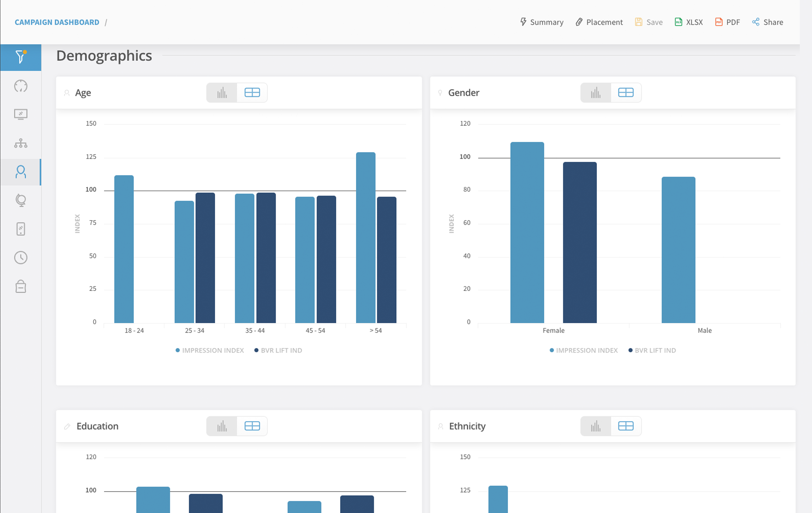Toggle BVR Lift Ind legend in Age chart
The width and height of the screenshot is (812, 513).
click(x=278, y=350)
